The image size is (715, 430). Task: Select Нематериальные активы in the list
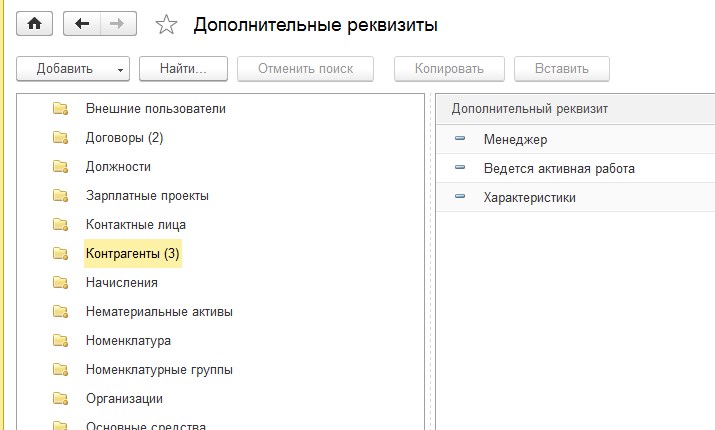click(160, 311)
